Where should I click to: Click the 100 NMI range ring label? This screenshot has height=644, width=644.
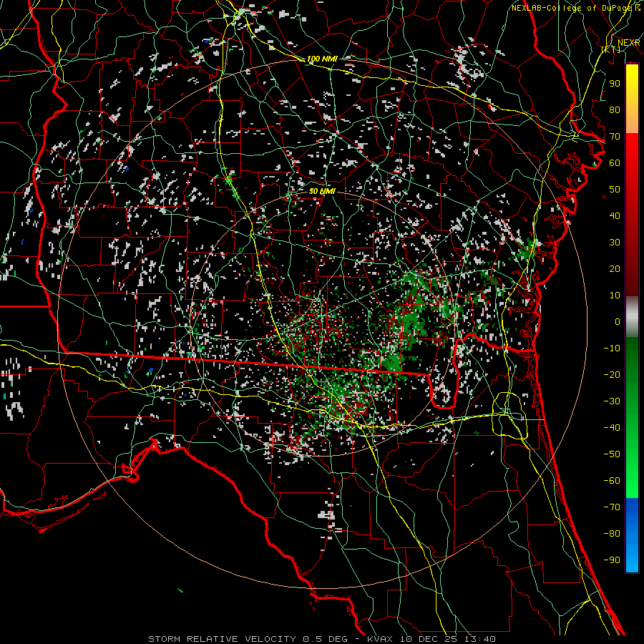(322, 59)
